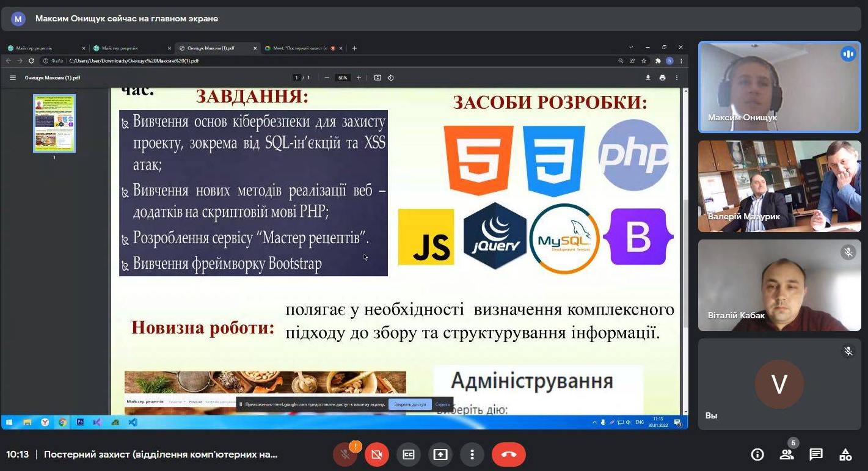Unmute the microphone
Image resolution: width=868 pixels, height=471 pixels.
(345, 455)
